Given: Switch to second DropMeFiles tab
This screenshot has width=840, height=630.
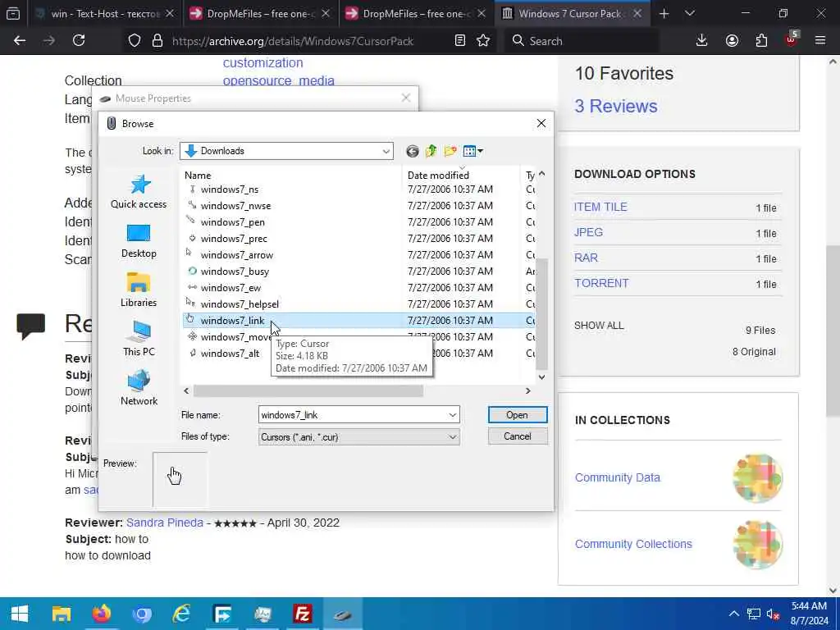Looking at the screenshot, I should 416,13.
